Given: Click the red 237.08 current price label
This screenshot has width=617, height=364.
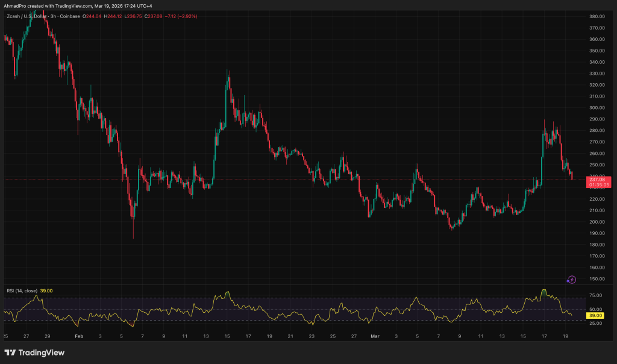Looking at the screenshot, I should (597, 179).
